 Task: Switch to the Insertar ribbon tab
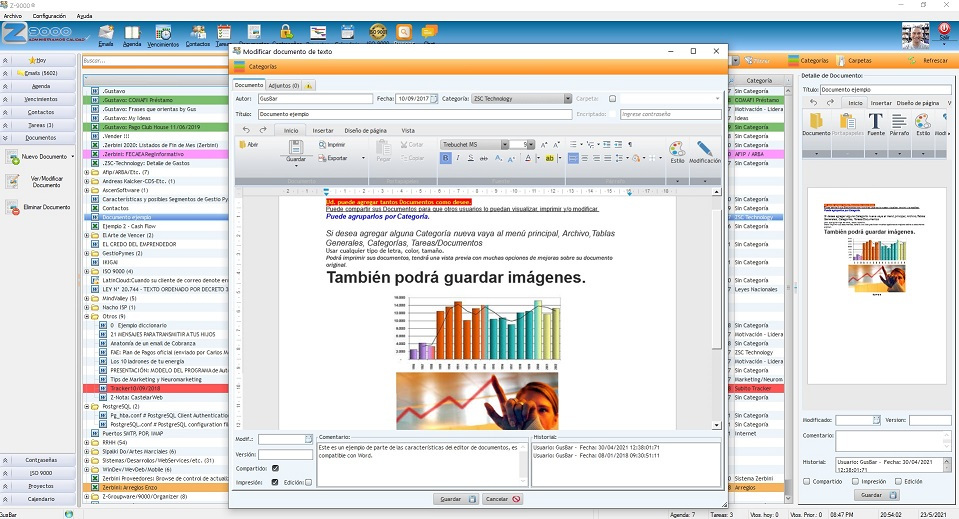323,130
